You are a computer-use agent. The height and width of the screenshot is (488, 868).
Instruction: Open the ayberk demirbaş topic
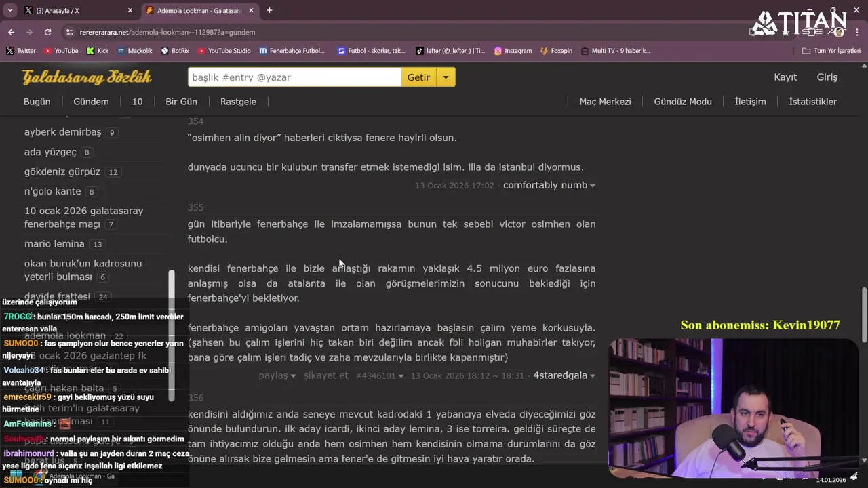coord(62,132)
